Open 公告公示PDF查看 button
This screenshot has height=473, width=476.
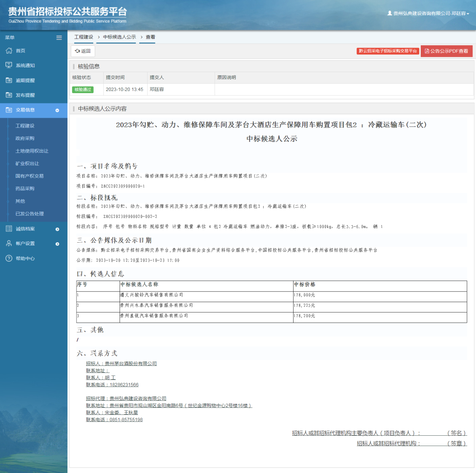tap(447, 51)
